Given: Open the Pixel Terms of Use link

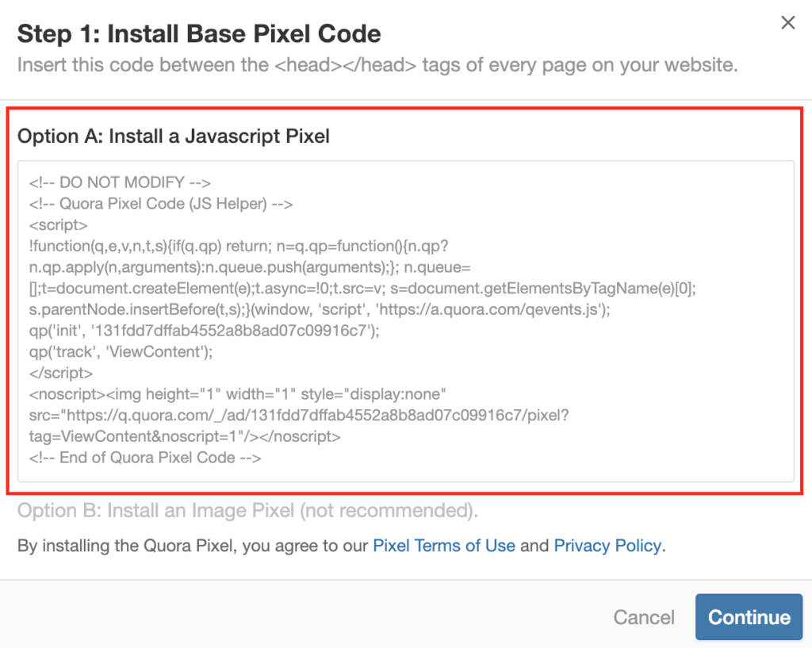Looking at the screenshot, I should pos(444,546).
